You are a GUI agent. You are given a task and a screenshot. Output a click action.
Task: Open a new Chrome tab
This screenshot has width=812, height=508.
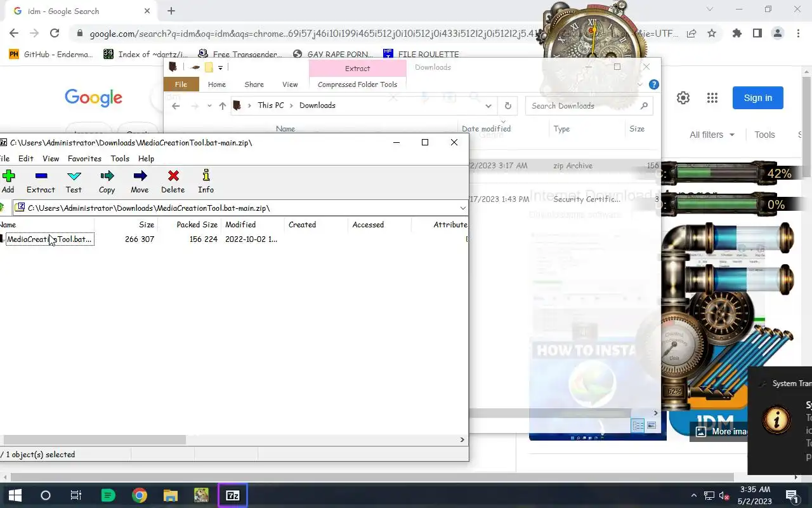171,11
